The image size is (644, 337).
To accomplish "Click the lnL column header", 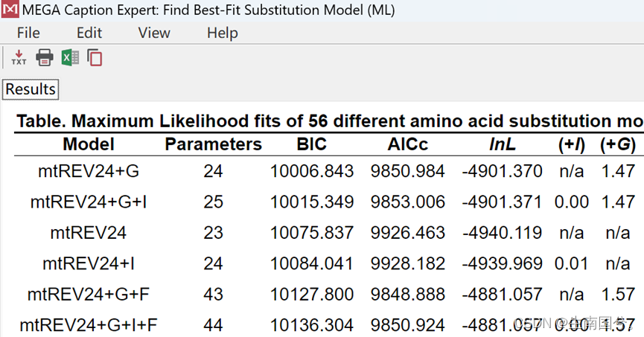I will [x=502, y=144].
